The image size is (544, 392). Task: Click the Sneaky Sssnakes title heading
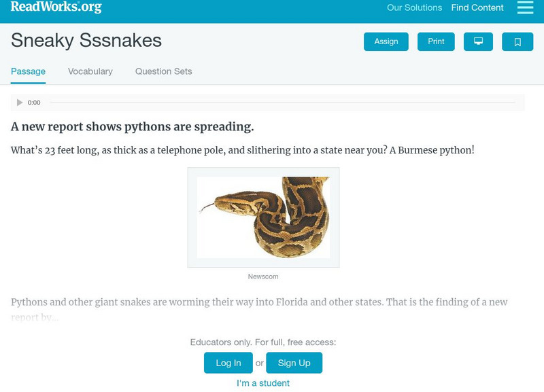pyautogui.click(x=86, y=41)
